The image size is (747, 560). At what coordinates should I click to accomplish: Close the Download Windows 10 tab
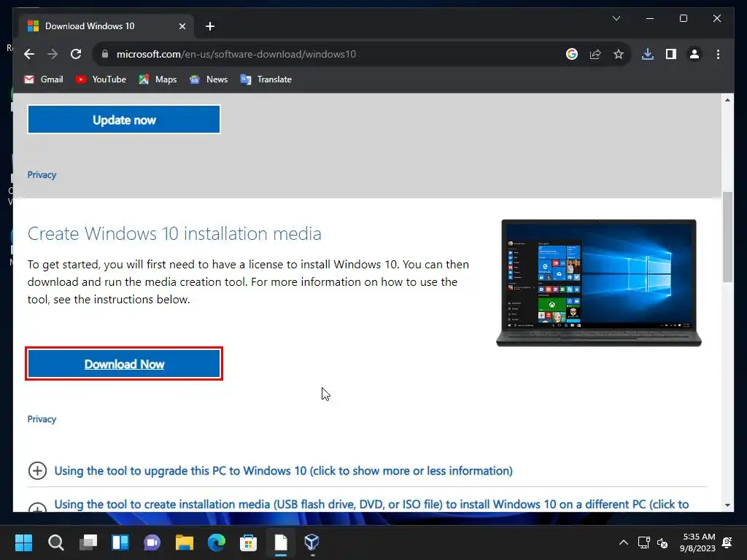tap(182, 26)
